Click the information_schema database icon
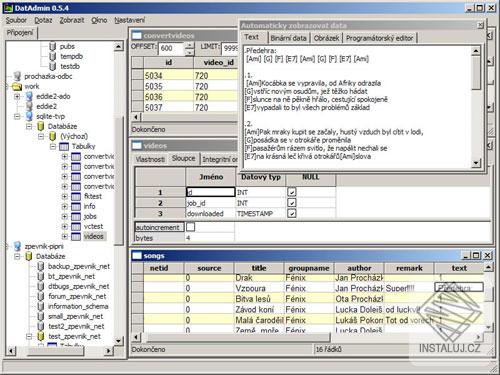The image size is (500, 375). 41,306
